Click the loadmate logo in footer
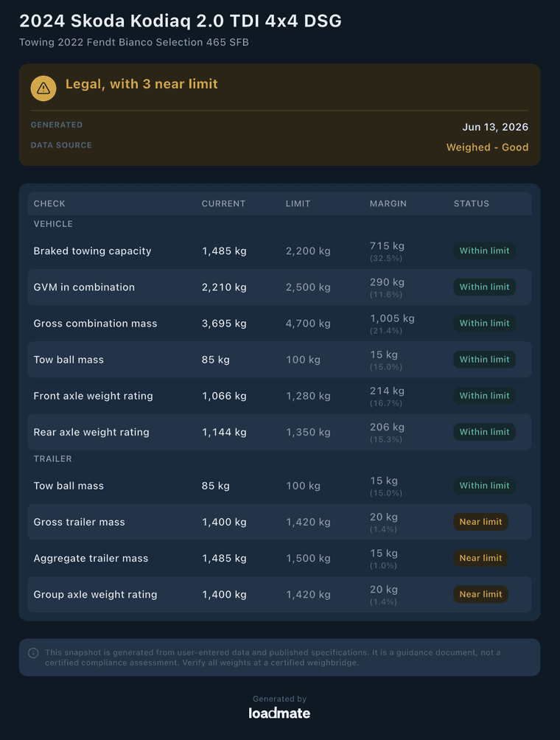Viewport: 560px width, 740px height. pyautogui.click(x=279, y=713)
